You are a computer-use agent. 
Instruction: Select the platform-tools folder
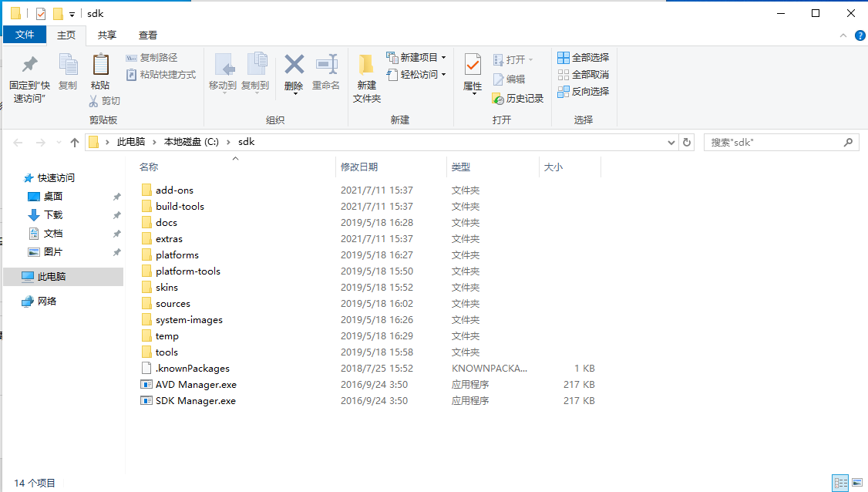(187, 271)
